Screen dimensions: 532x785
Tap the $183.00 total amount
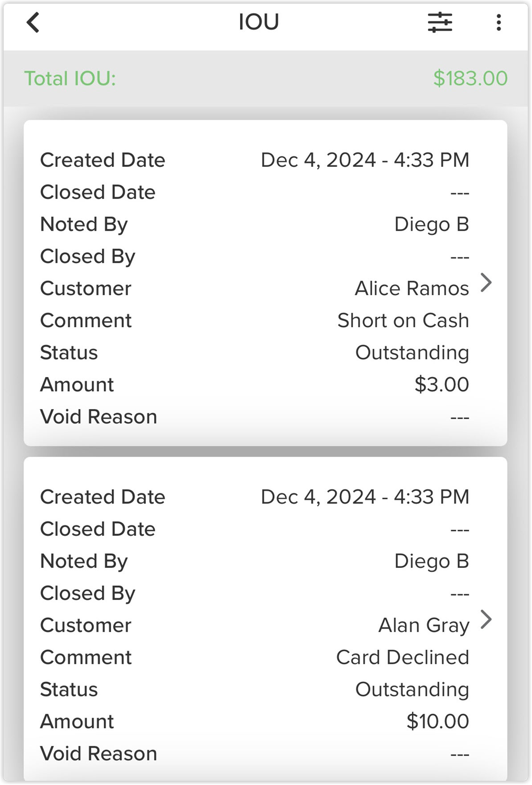point(470,79)
